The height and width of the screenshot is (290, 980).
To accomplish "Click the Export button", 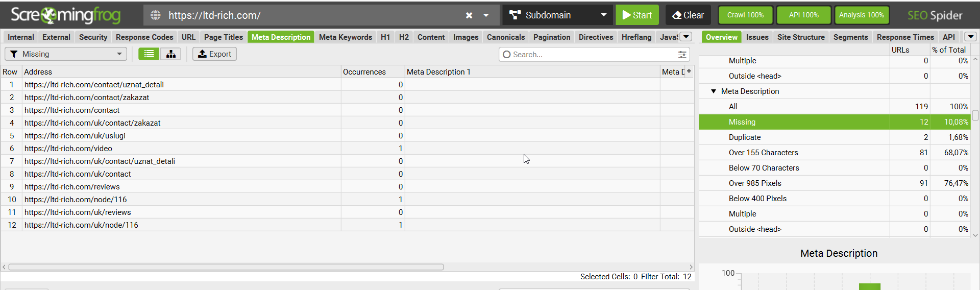I will pyautogui.click(x=214, y=54).
